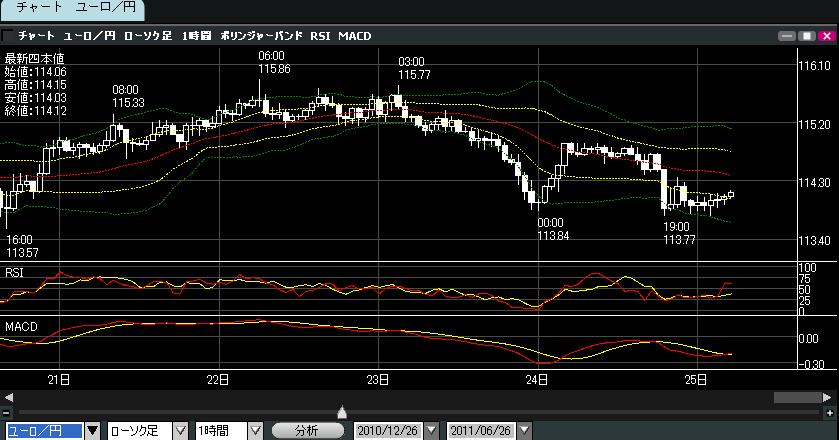Select the ユーロ/円 currency pair field

click(x=45, y=430)
